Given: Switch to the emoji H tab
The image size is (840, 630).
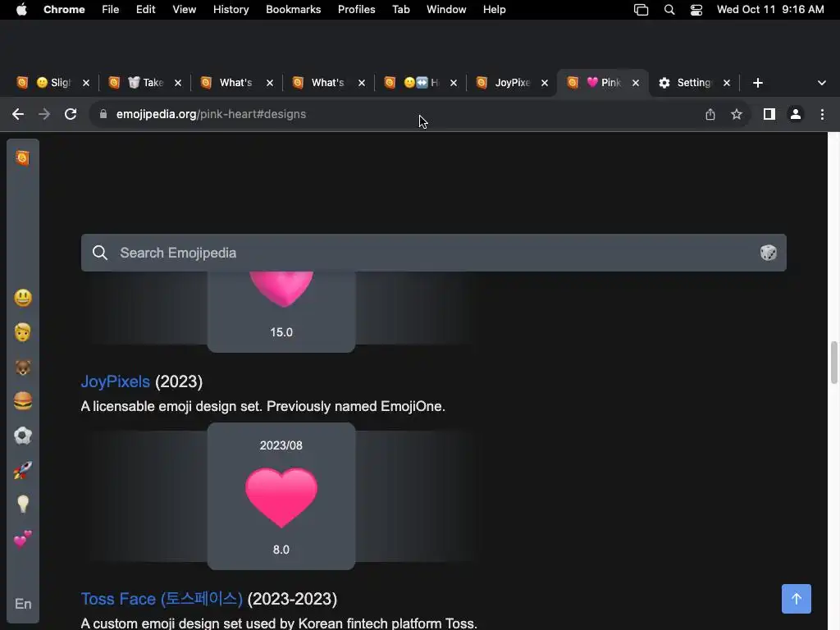Looking at the screenshot, I should pos(420,83).
